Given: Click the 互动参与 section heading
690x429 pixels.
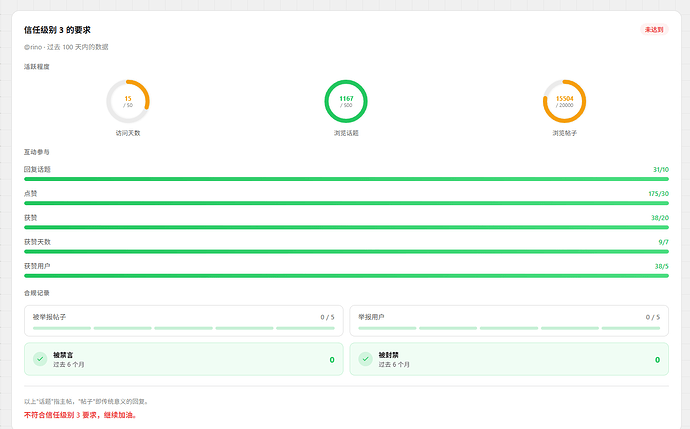Looking at the screenshot, I should (x=37, y=152).
